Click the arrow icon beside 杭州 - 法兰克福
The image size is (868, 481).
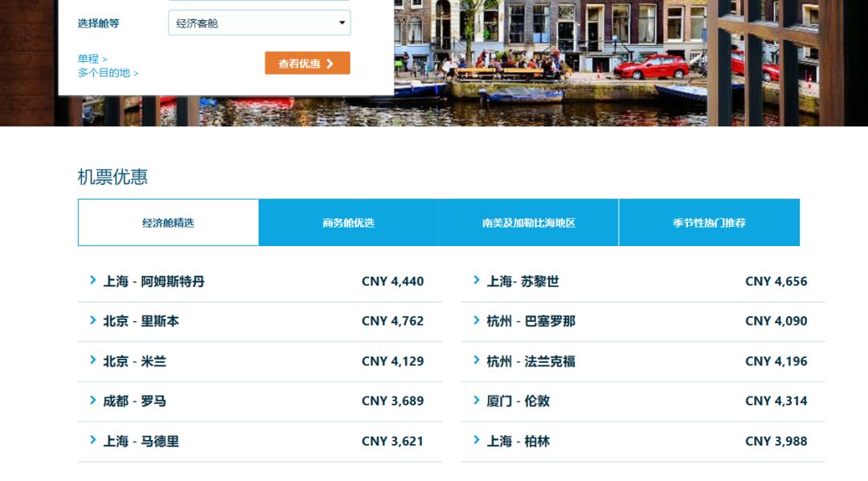click(477, 361)
